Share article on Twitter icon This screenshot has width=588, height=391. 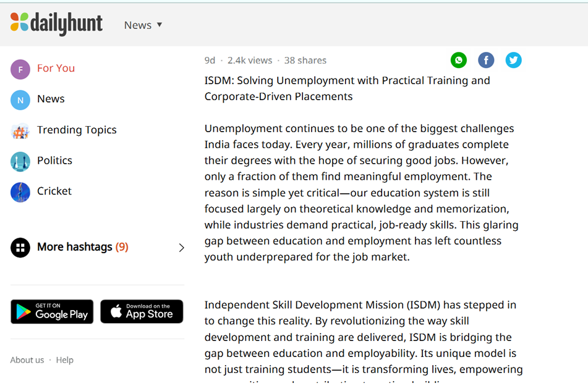click(513, 60)
